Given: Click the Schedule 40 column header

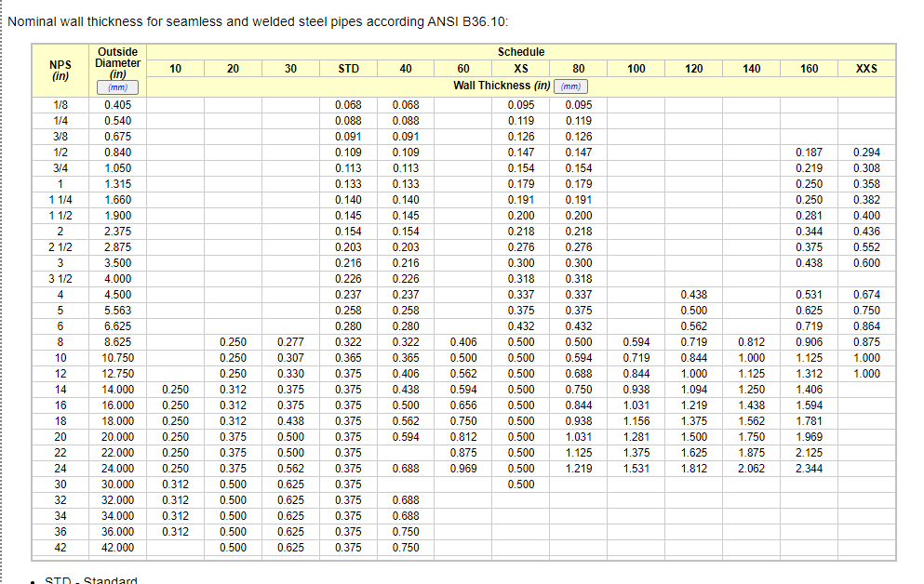Looking at the screenshot, I should pyautogui.click(x=406, y=69).
